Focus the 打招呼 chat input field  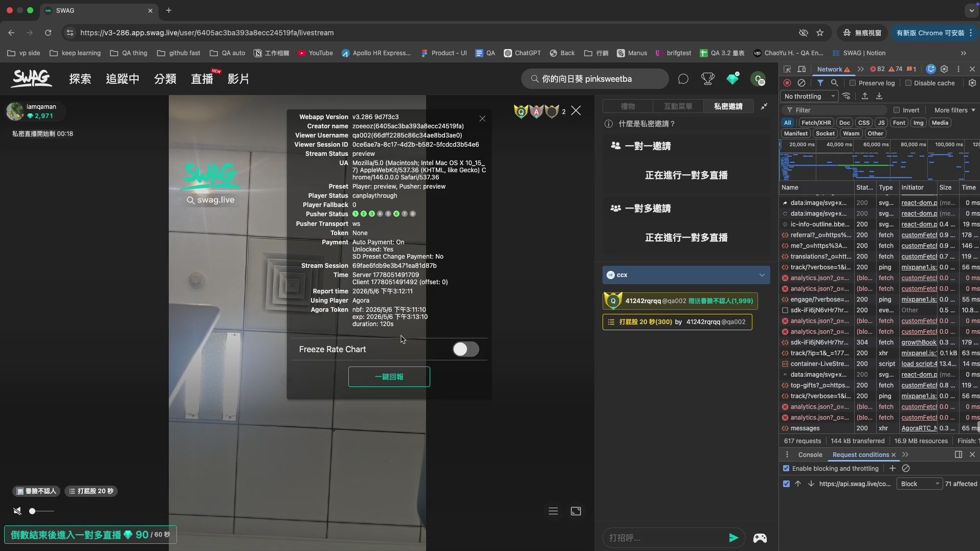coord(664,538)
